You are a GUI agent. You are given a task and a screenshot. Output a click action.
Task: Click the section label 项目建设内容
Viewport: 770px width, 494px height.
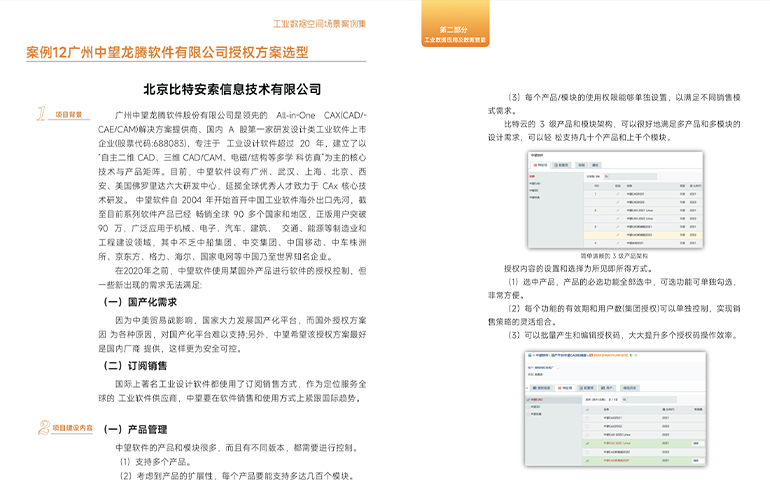(73, 428)
